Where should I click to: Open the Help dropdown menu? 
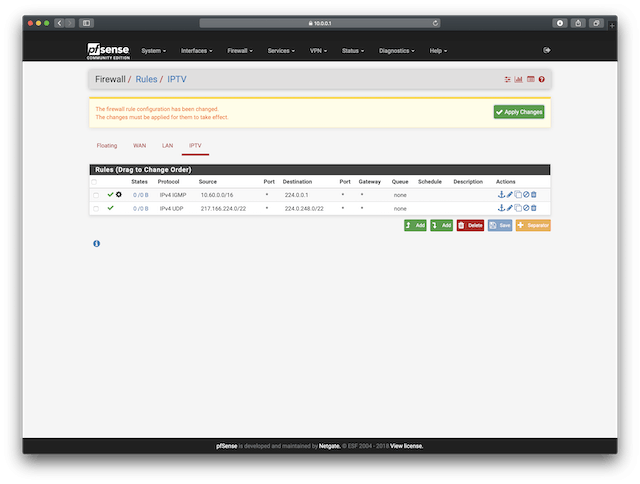click(x=438, y=51)
